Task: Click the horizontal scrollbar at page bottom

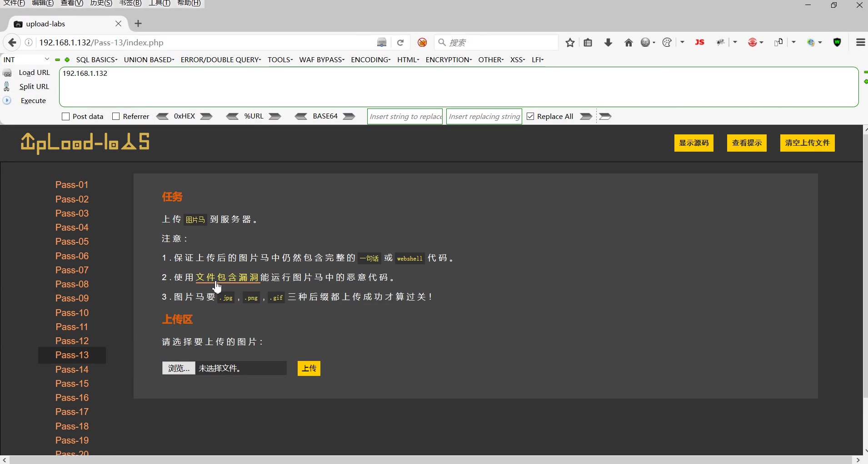Action: coord(431,460)
